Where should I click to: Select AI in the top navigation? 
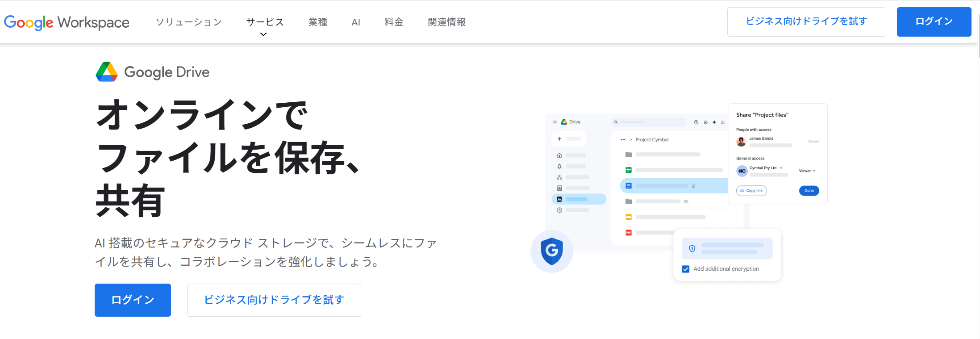pos(356,22)
